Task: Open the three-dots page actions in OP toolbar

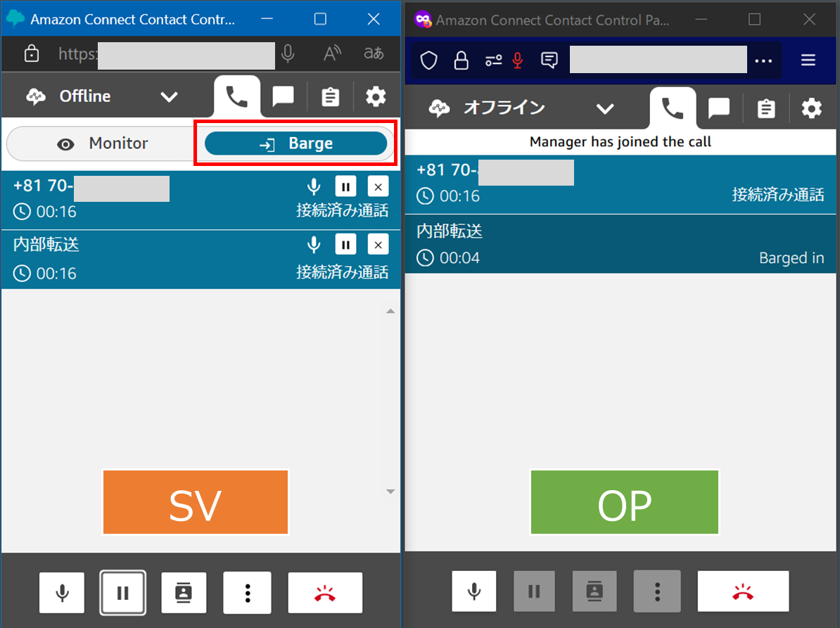Action: [763, 60]
